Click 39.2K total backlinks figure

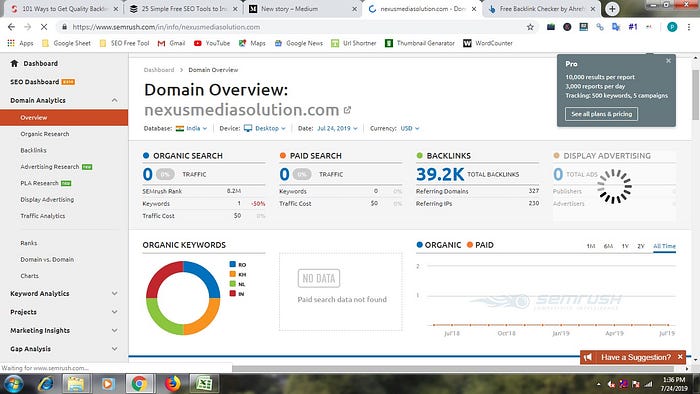[x=440, y=174]
